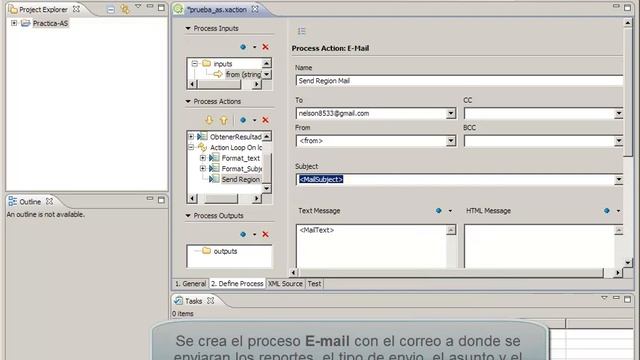
Task: Collapse the Process Outputs section
Action: (188, 216)
